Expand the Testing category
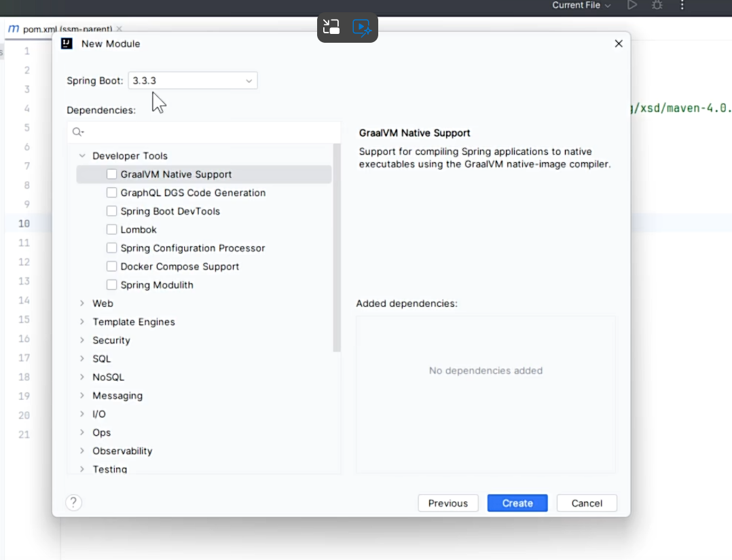The width and height of the screenshot is (732, 560). [82, 469]
